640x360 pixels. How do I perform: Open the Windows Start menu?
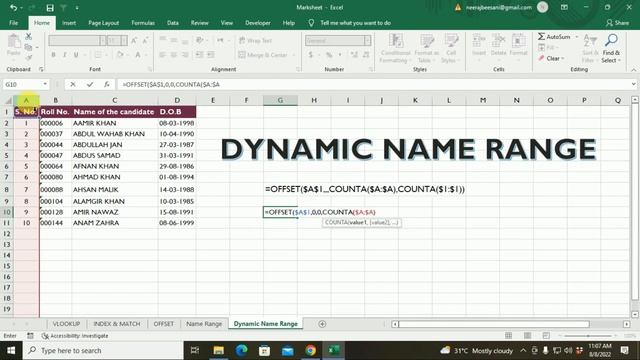(x=11, y=350)
